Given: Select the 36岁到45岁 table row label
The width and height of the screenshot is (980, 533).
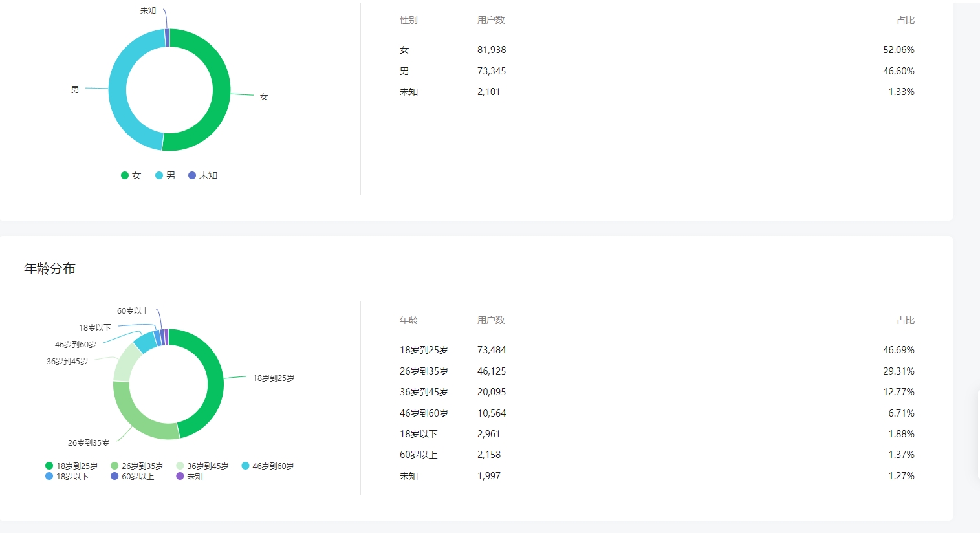Looking at the screenshot, I should pos(424,392).
